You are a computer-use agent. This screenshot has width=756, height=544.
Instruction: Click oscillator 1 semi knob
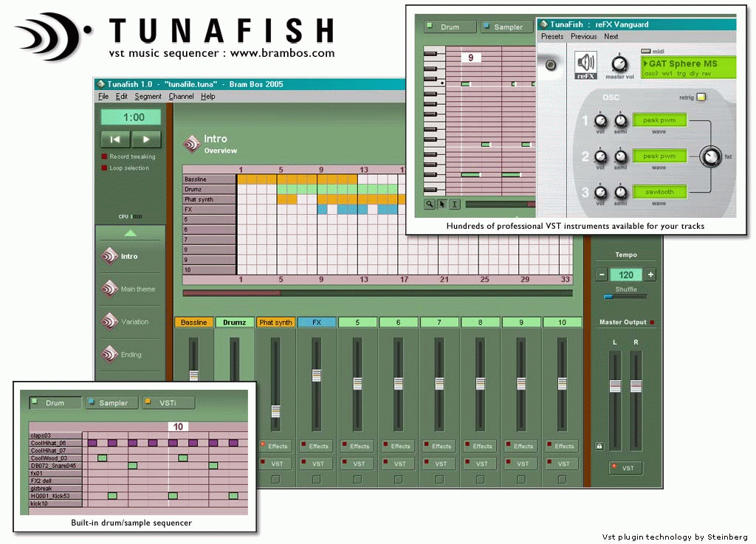620,120
